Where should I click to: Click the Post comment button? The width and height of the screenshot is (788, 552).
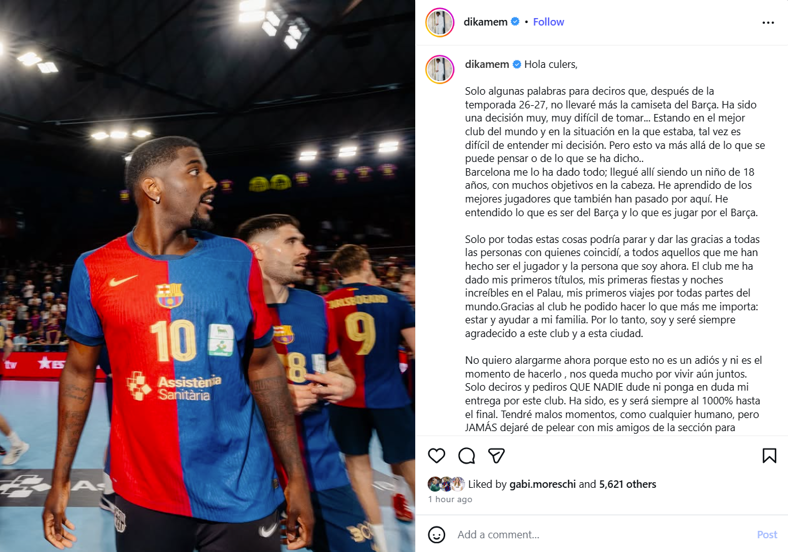click(x=766, y=534)
